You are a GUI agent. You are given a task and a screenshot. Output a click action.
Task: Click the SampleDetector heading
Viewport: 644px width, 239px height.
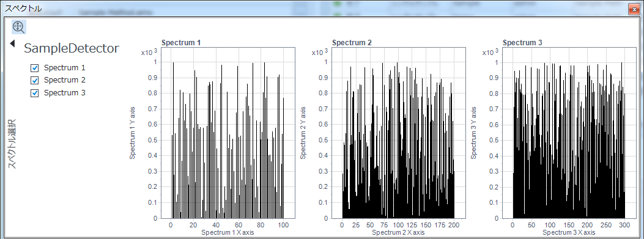pos(72,48)
